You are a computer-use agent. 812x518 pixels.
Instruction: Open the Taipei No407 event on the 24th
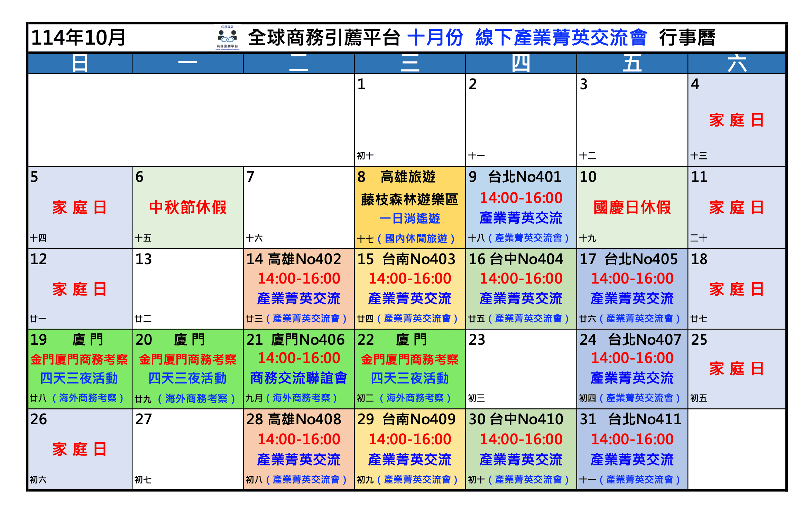(x=632, y=368)
